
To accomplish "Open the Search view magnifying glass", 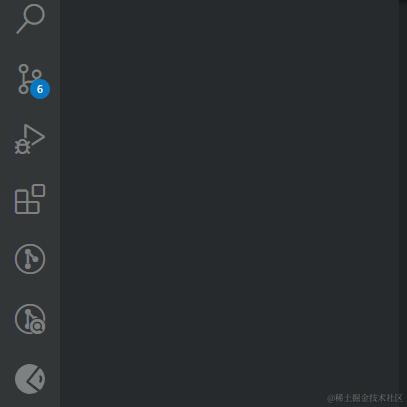I will click(x=30, y=19).
